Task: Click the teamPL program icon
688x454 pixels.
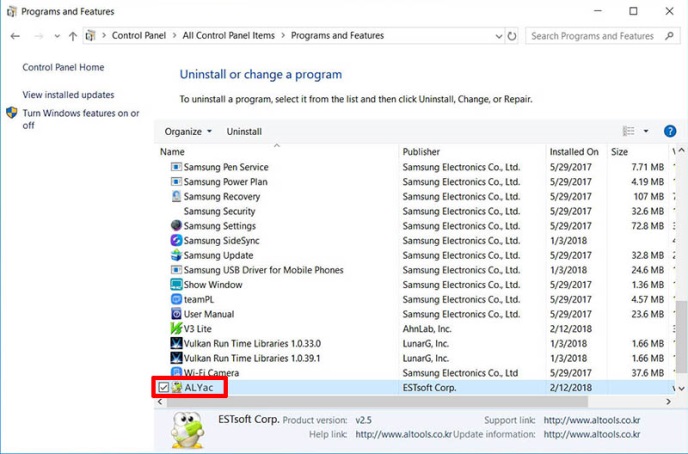Action: coord(176,299)
